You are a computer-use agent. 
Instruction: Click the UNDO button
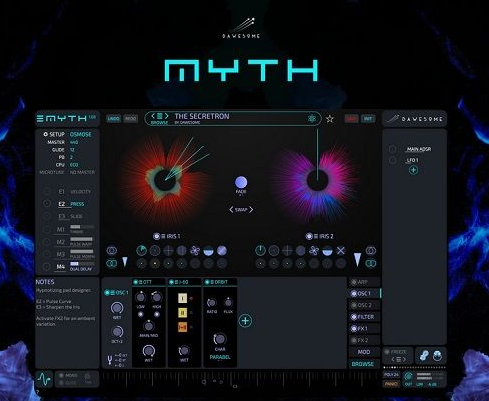coord(114,119)
